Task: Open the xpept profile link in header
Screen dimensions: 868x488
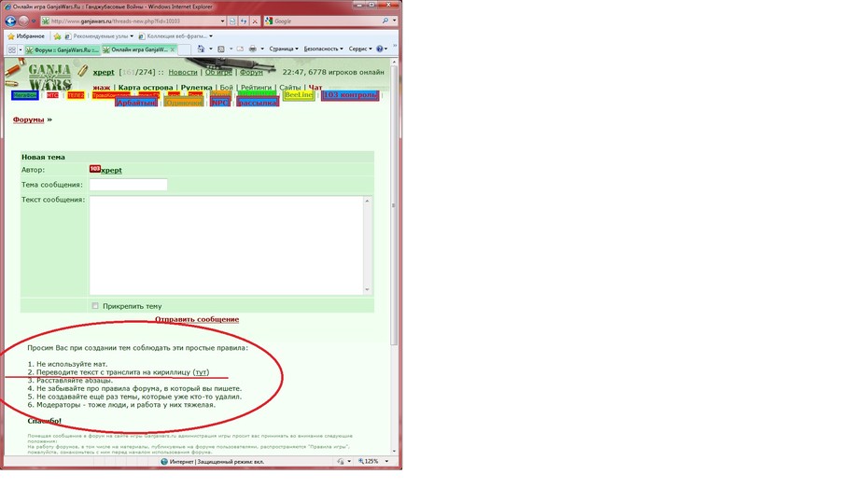Action: 104,72
